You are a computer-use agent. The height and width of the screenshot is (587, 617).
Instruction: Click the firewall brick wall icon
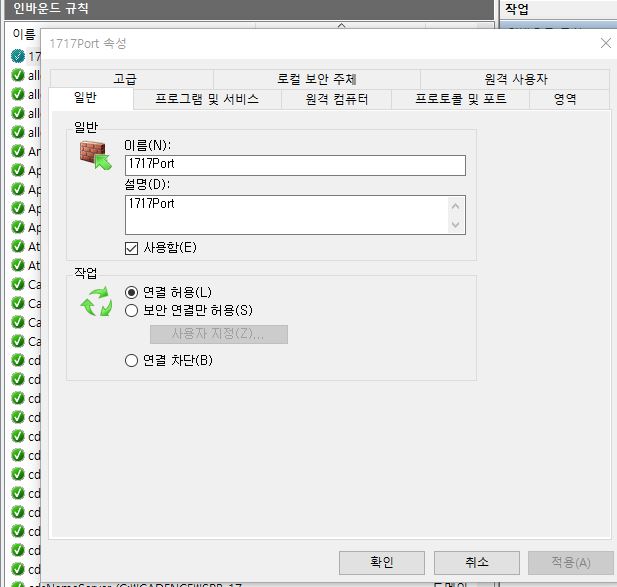95,154
